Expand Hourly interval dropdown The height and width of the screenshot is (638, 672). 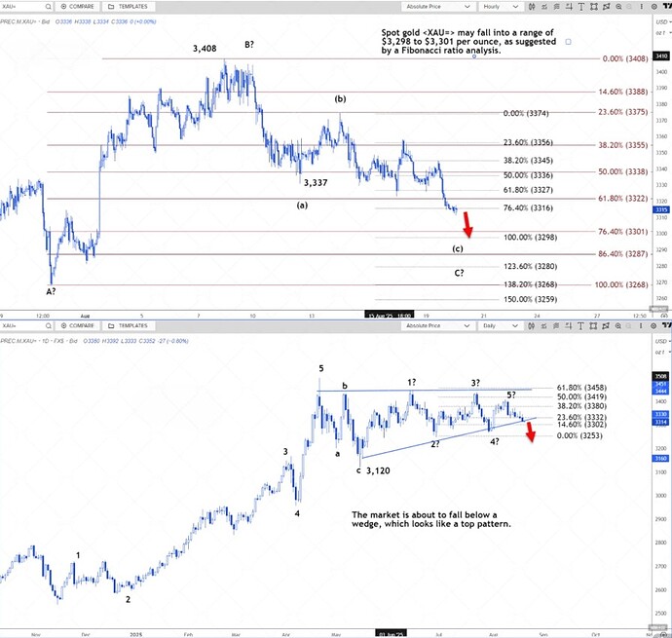point(501,7)
